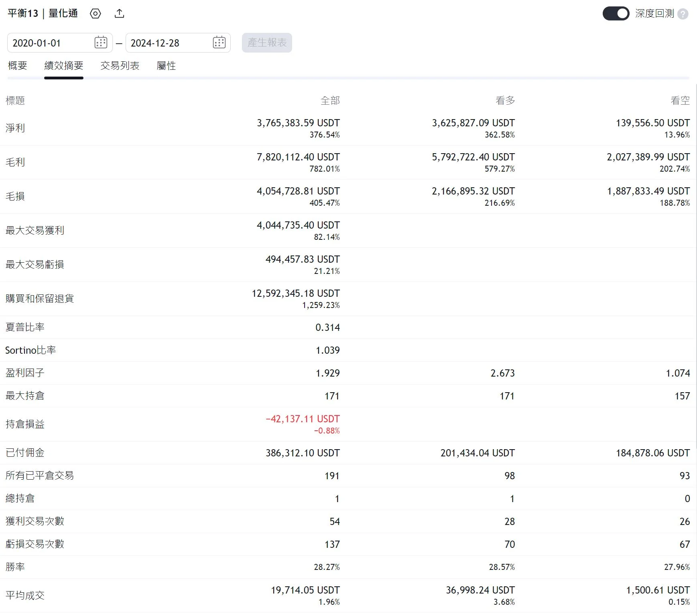Select the 購買和保留退貨 row label
This screenshot has width=697, height=616.
[40, 299]
